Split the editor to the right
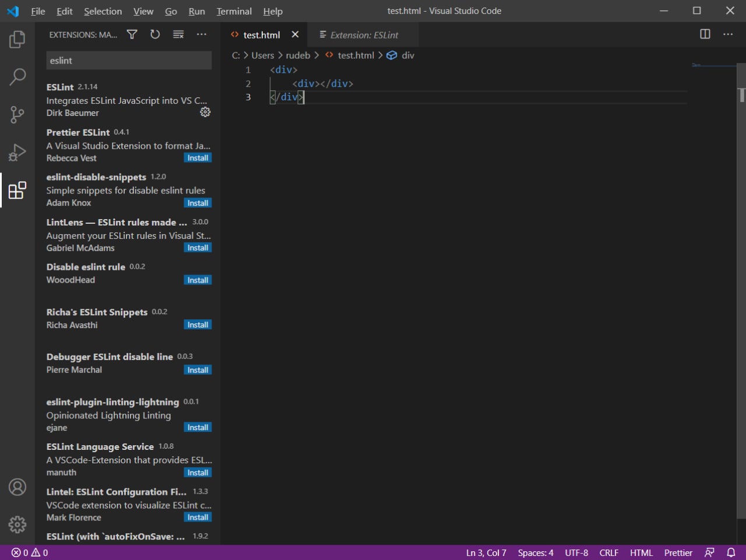 (x=705, y=34)
